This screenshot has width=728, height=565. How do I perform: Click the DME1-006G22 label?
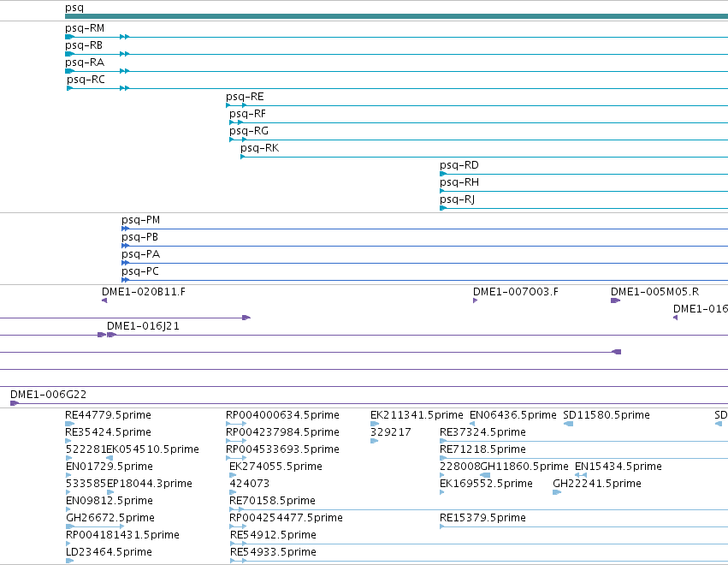pyautogui.click(x=48, y=395)
